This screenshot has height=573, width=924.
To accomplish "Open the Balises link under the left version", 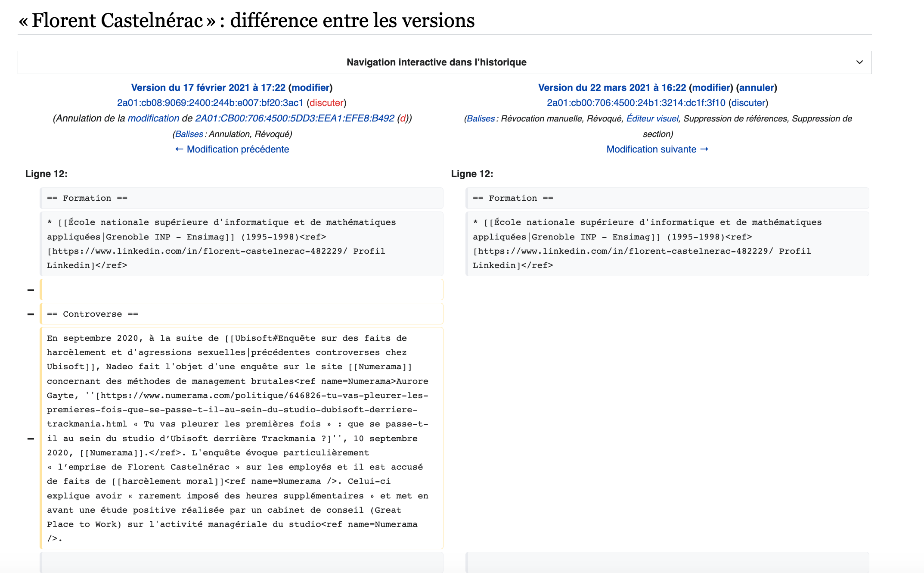I will 189,134.
